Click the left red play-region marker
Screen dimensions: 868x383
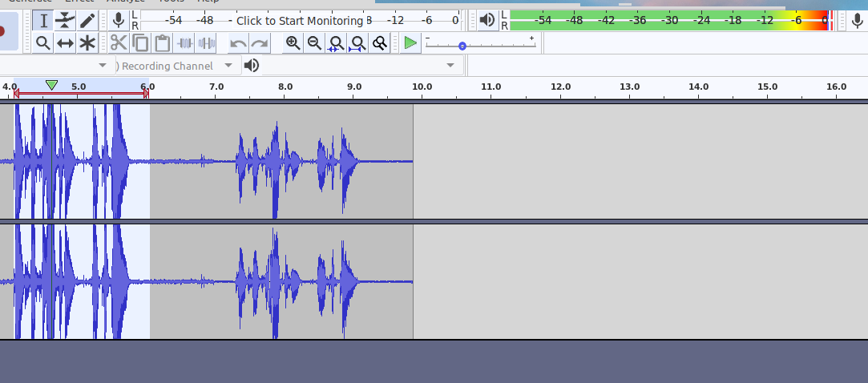point(16,94)
